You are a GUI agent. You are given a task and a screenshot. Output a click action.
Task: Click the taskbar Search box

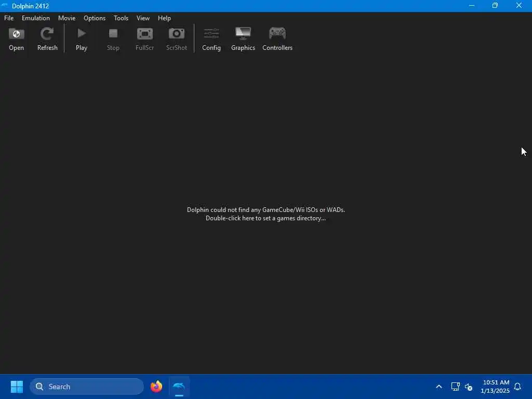click(87, 387)
